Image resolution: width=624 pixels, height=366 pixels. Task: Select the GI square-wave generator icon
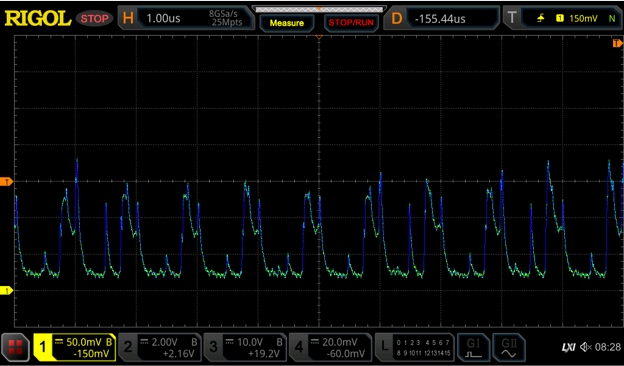point(473,347)
